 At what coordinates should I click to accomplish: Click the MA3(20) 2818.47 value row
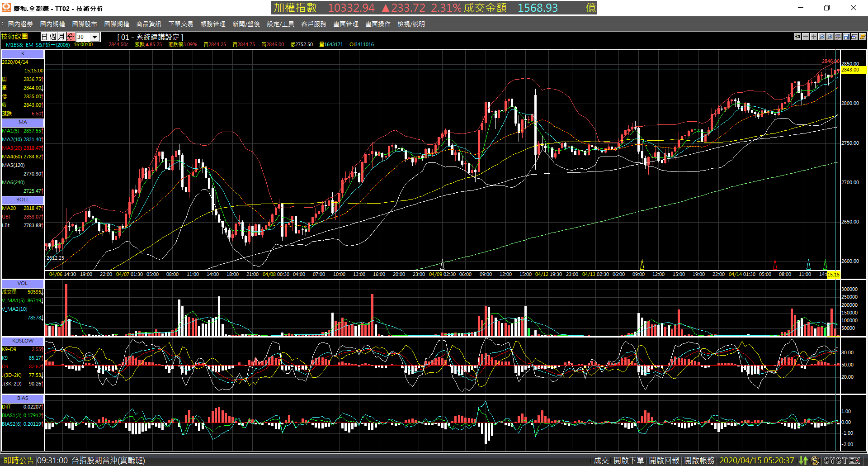(x=23, y=148)
